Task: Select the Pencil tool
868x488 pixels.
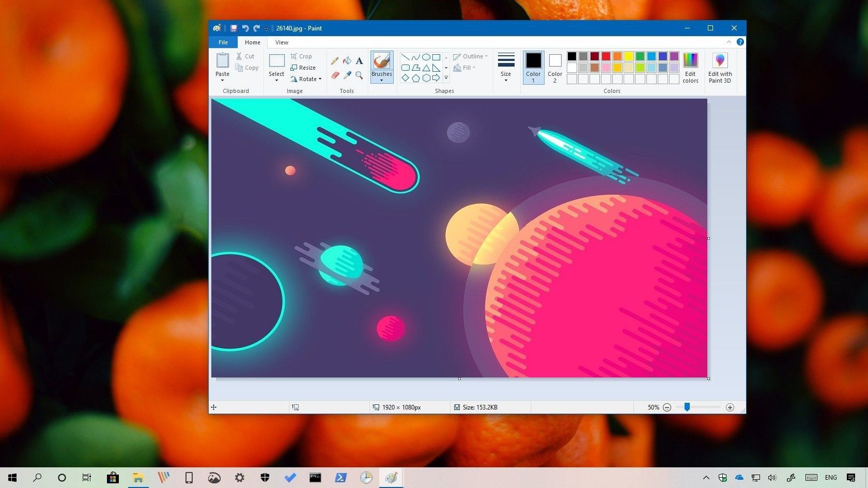Action: click(x=335, y=61)
